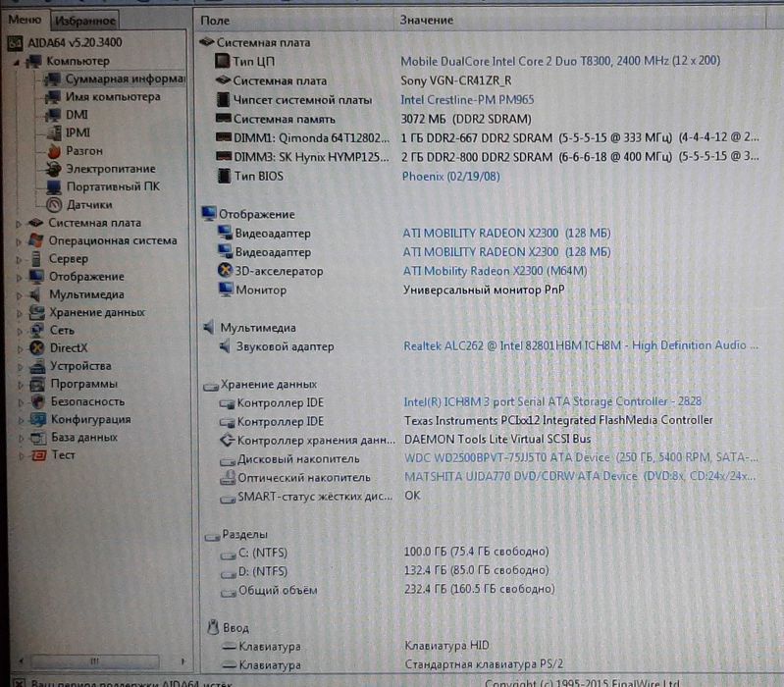
Task: Expand the Отображение tree node
Action: [x=19, y=278]
